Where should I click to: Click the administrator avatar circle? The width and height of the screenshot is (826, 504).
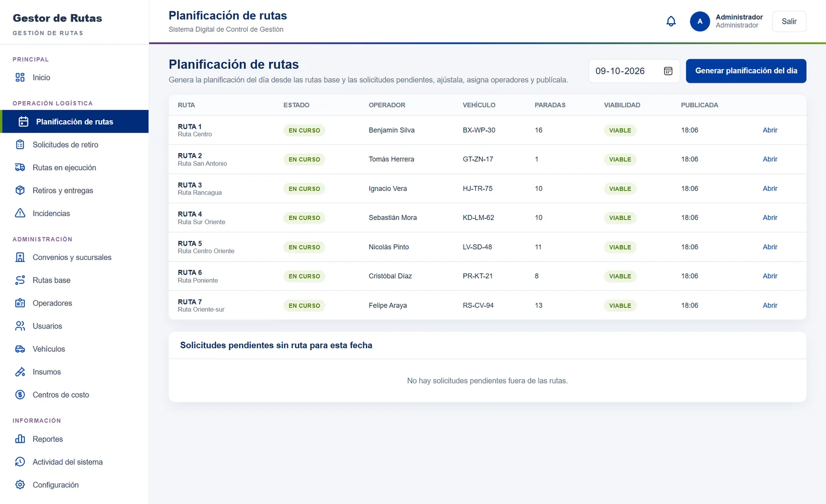pos(700,21)
